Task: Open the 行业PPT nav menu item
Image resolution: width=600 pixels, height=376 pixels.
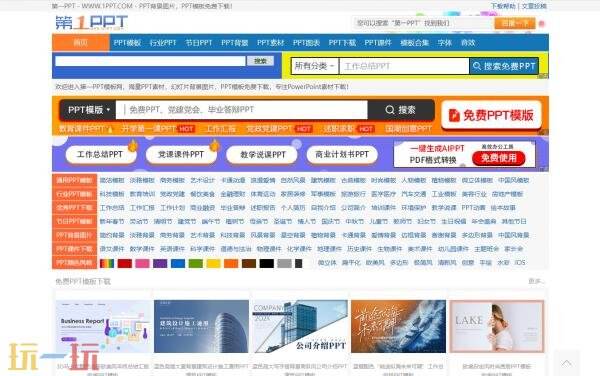Action: point(163,43)
